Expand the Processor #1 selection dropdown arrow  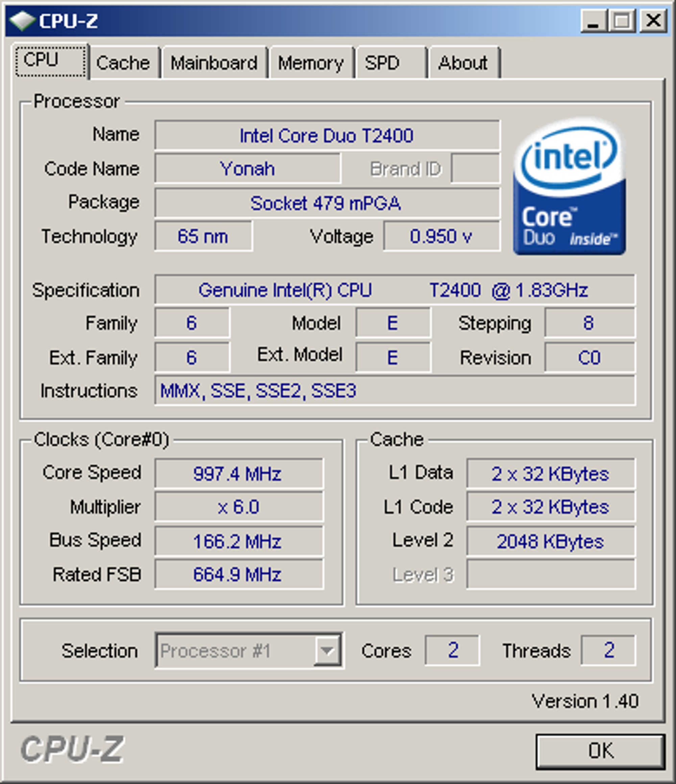[327, 651]
